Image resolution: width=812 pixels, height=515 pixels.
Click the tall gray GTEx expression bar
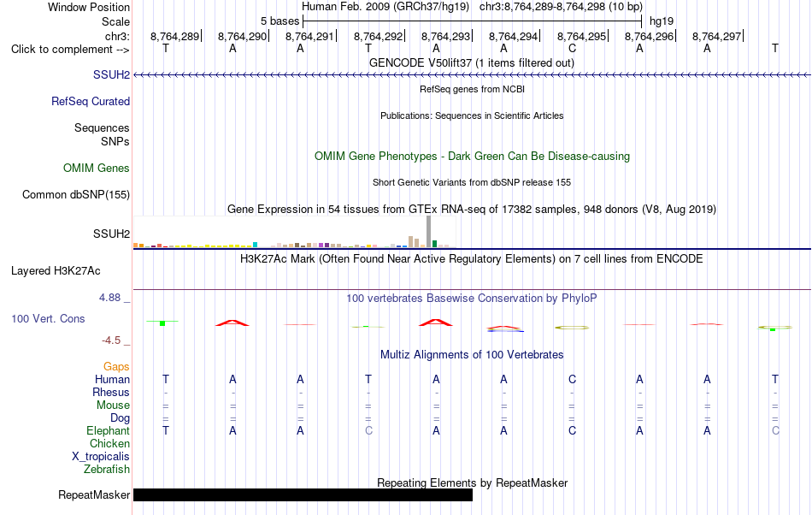429,232
